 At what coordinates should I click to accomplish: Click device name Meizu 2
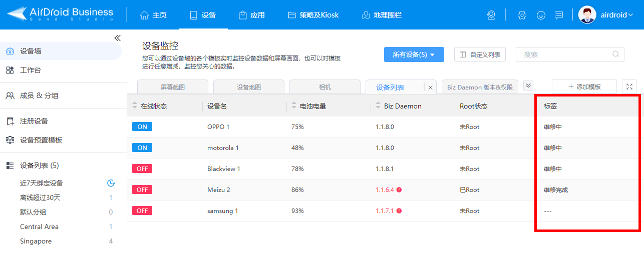pyautogui.click(x=219, y=190)
